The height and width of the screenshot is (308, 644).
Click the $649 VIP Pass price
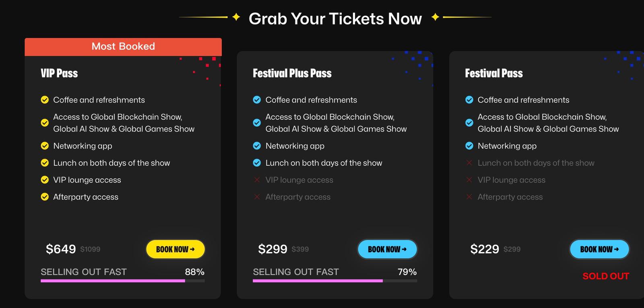[x=61, y=249]
